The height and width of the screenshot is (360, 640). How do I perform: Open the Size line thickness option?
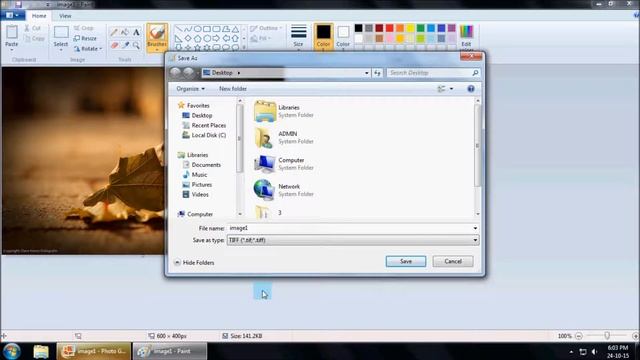pyautogui.click(x=298, y=36)
